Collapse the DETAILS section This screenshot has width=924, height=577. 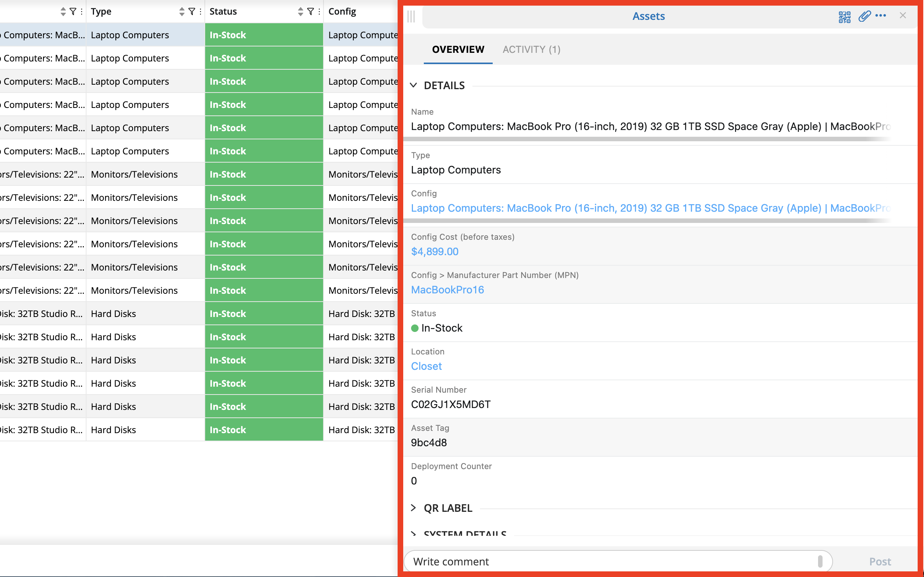click(x=413, y=85)
